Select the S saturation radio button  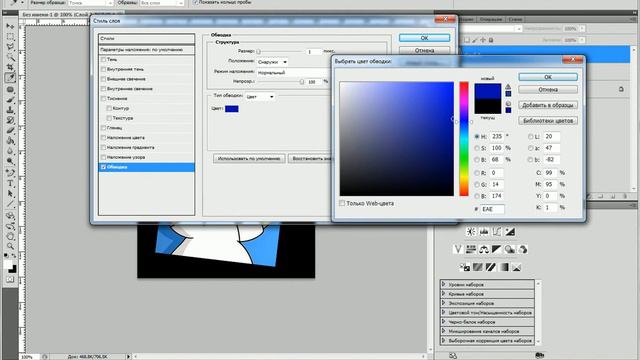click(477, 148)
